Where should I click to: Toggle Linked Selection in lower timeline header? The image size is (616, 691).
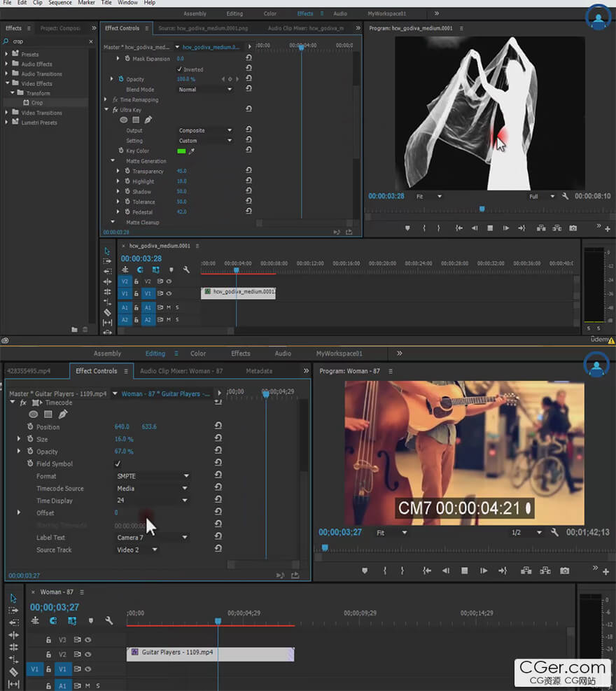click(x=72, y=621)
